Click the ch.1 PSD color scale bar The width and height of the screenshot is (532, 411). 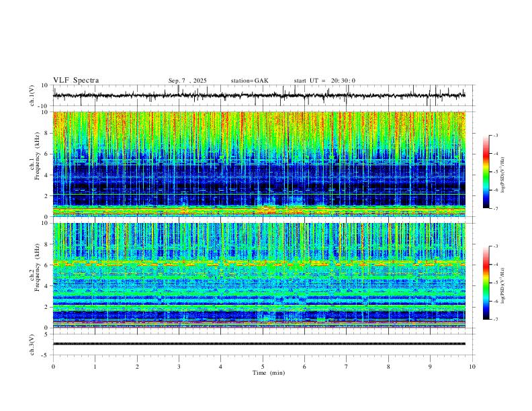tap(486, 172)
